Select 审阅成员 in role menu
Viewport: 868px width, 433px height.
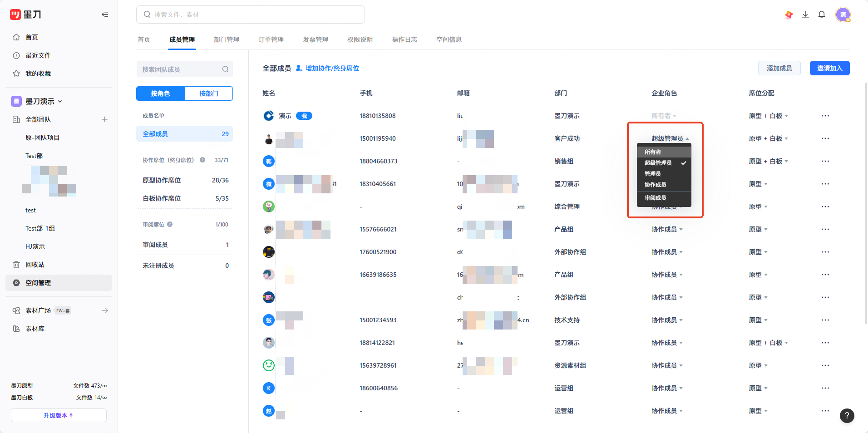point(664,198)
